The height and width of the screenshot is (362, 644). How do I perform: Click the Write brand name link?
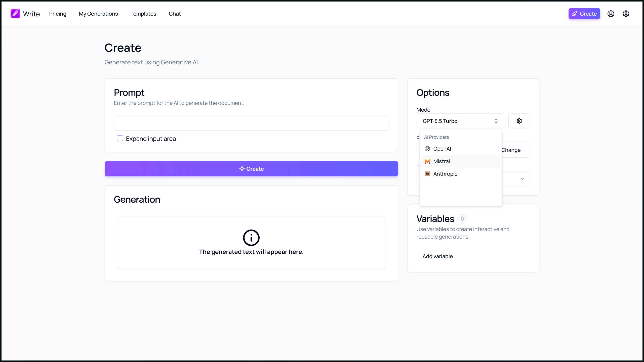click(x=31, y=14)
